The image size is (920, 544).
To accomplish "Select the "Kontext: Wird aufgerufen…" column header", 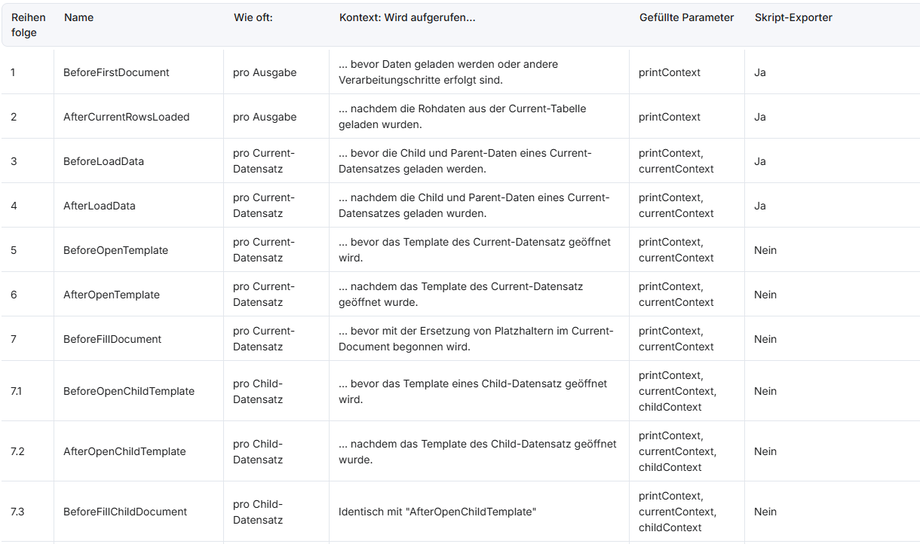I will 407,17.
